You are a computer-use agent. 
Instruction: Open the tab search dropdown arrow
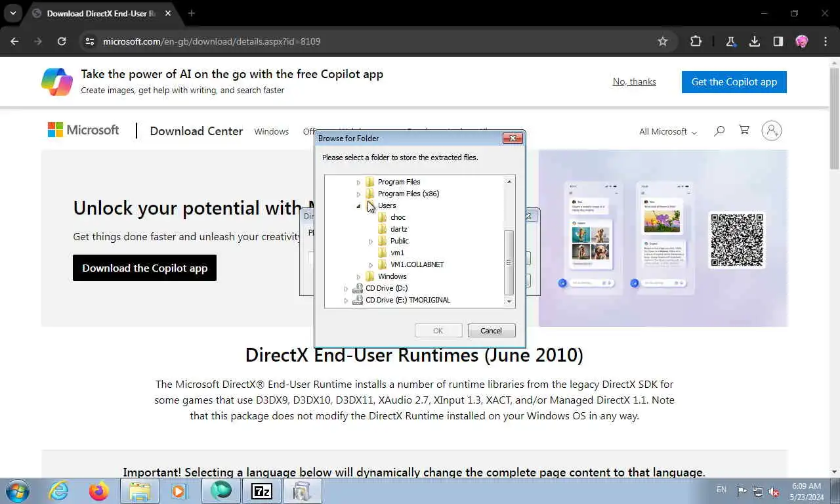[x=12, y=13]
